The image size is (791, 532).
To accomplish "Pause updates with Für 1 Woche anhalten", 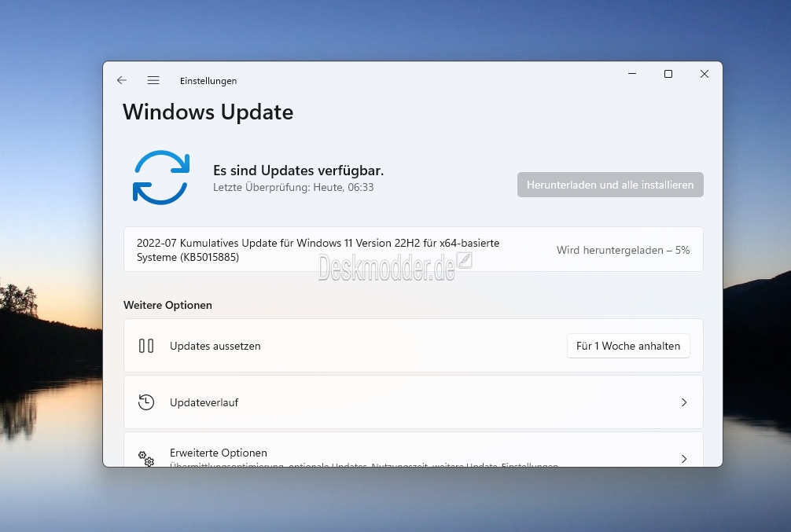I will pos(628,346).
